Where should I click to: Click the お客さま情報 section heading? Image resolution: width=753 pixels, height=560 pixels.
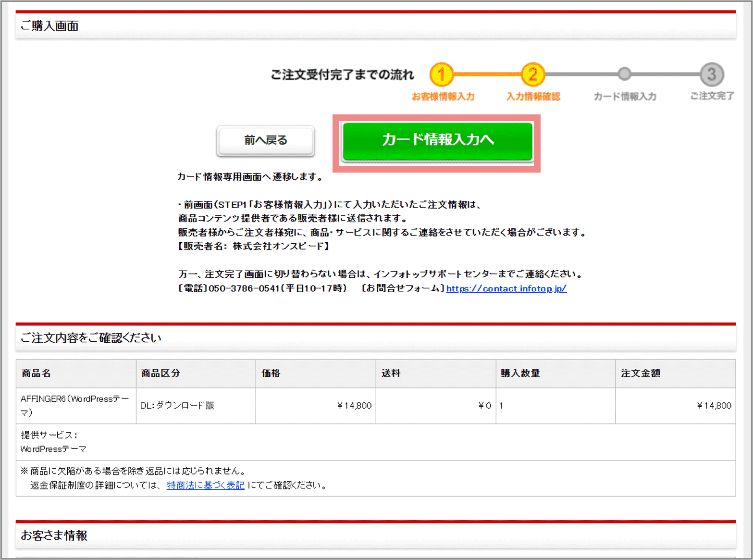pos(54,535)
